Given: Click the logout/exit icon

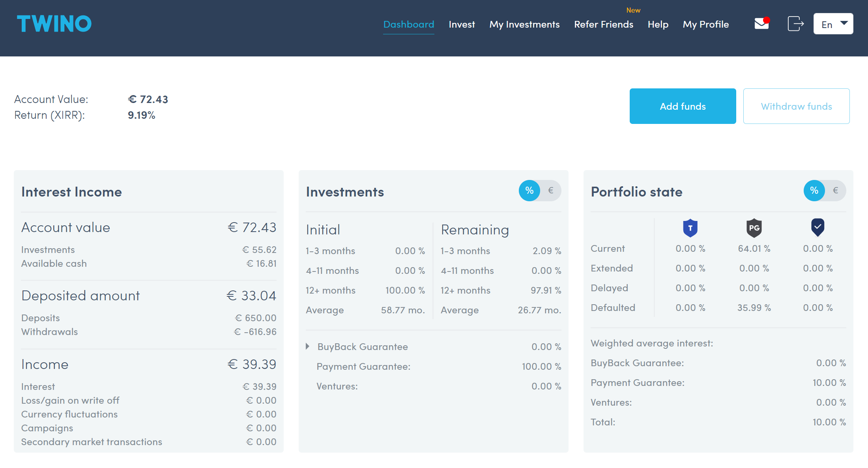Looking at the screenshot, I should point(796,24).
